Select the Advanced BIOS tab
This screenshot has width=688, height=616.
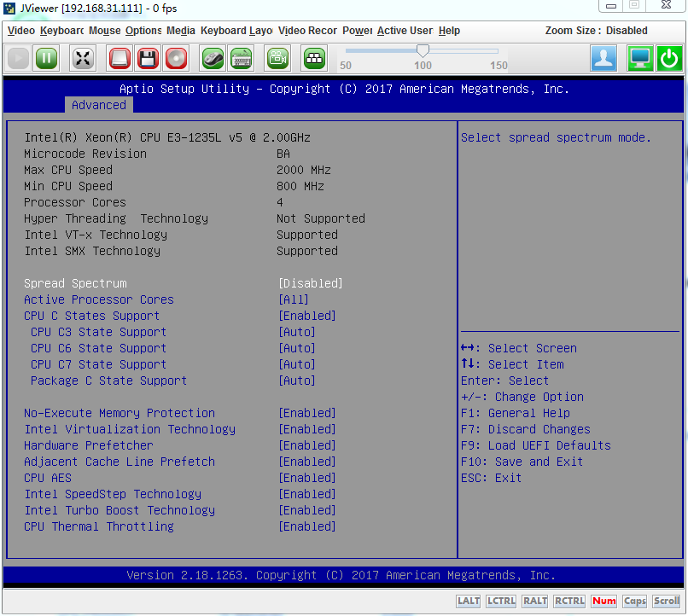(x=98, y=105)
